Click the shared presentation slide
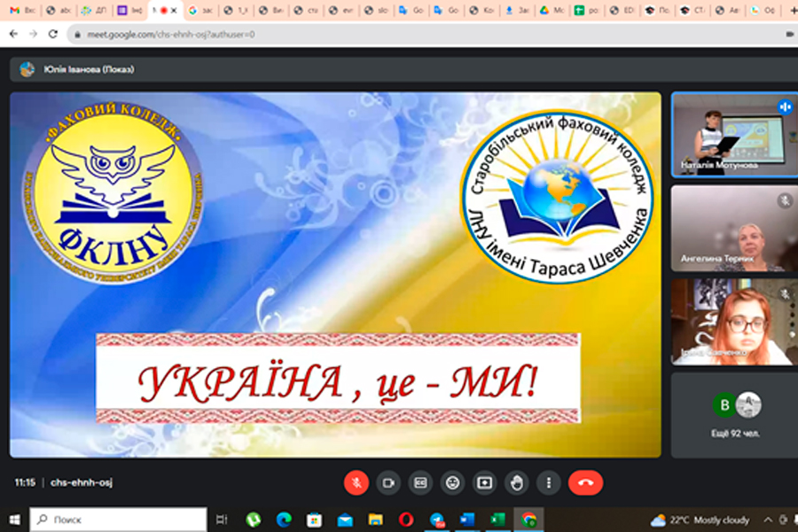 tap(335, 275)
